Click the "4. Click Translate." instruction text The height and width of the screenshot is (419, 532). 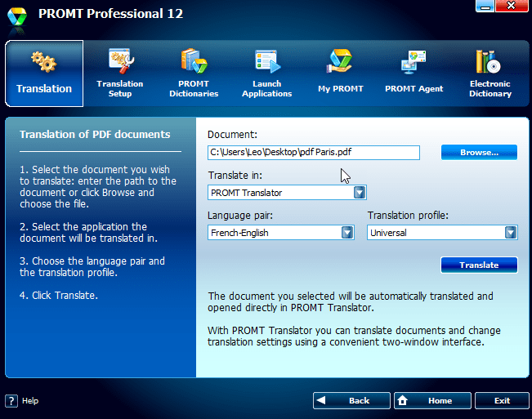pyautogui.click(x=59, y=296)
